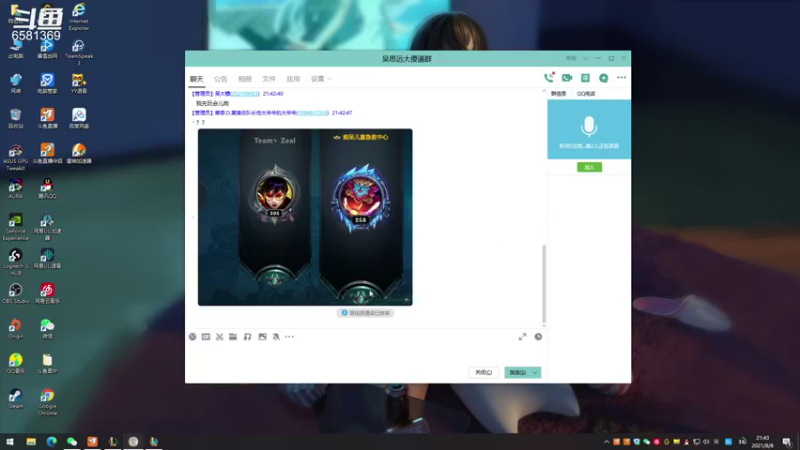The height and width of the screenshot is (450, 800).
Task: Open Logitech G HUB desktop icon
Action: [x=15, y=261]
